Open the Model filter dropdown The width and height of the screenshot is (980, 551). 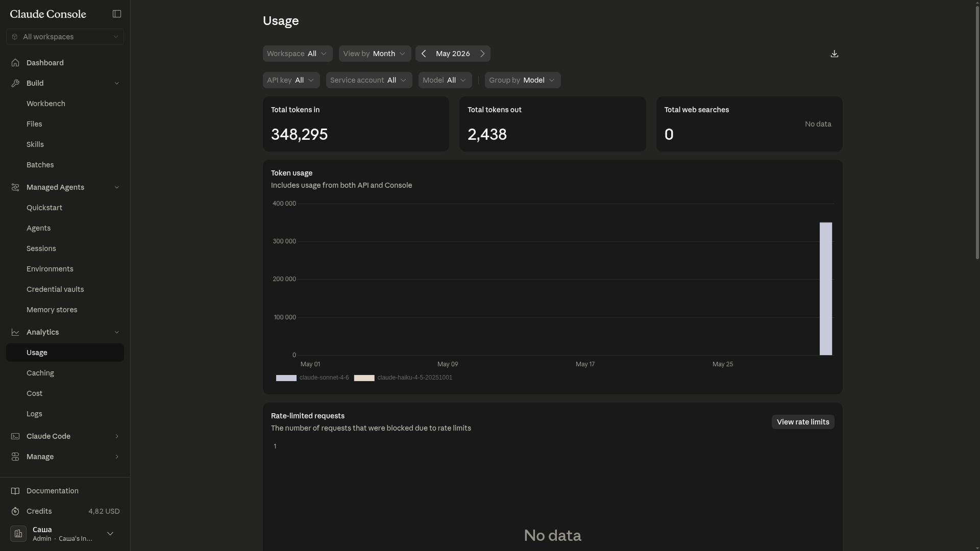coord(445,80)
